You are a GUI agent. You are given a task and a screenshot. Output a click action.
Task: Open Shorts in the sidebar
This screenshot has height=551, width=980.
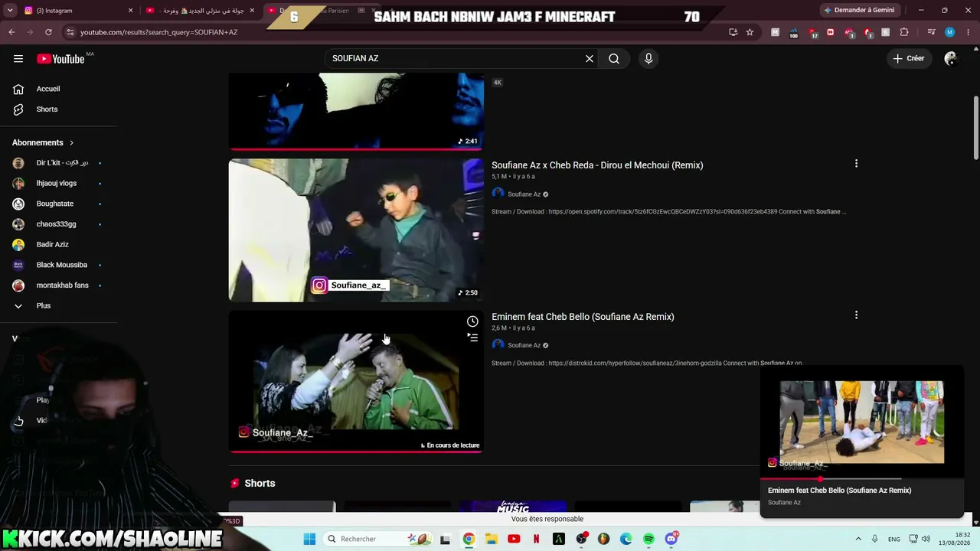[47, 109]
